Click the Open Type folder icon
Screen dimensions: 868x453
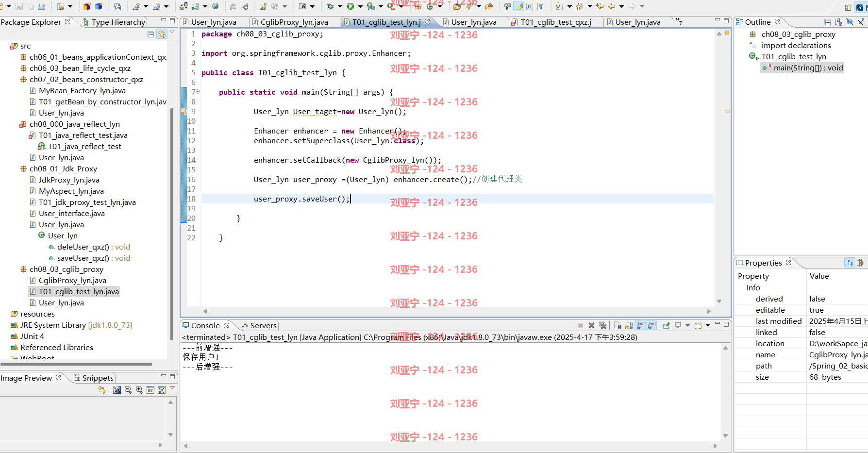(x=457, y=6)
